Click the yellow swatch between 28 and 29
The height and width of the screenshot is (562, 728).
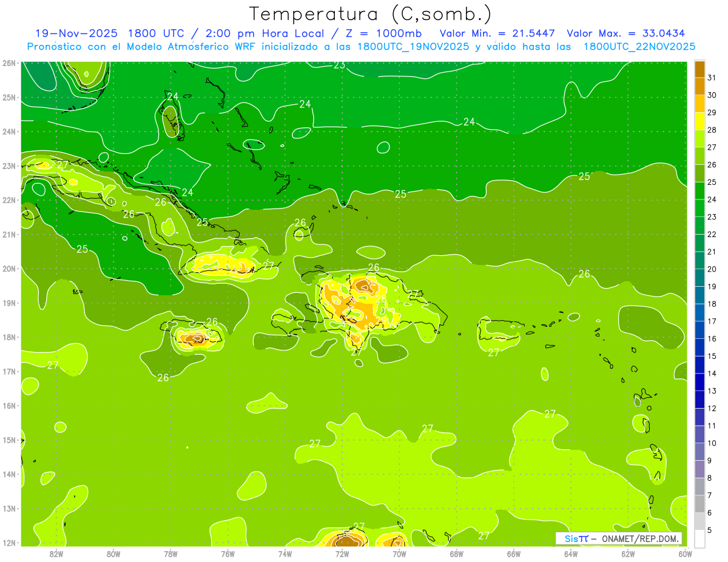click(699, 121)
